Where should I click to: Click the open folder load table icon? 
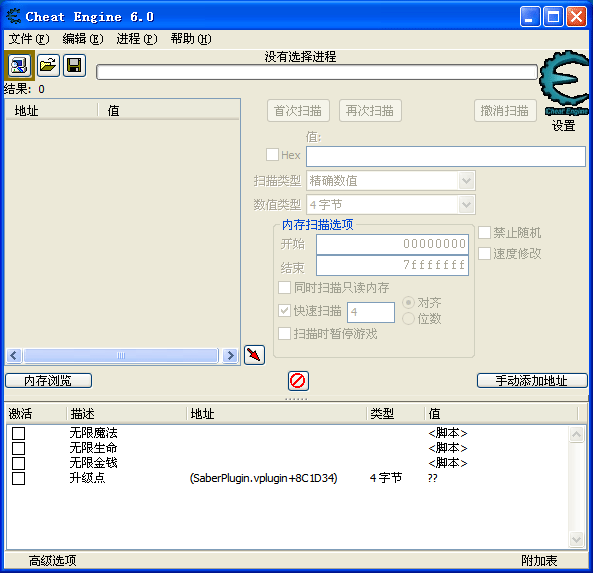pyautogui.click(x=48, y=65)
